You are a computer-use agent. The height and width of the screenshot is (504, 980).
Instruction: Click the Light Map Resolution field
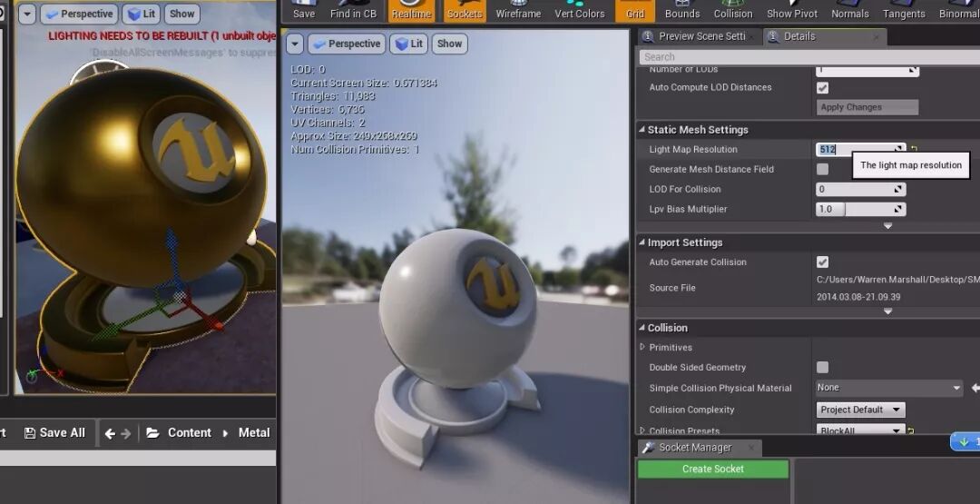[x=860, y=150]
